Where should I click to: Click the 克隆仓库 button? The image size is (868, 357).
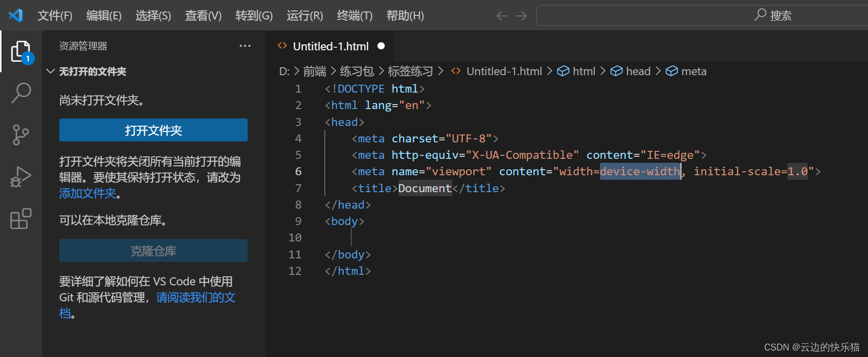coord(153,250)
